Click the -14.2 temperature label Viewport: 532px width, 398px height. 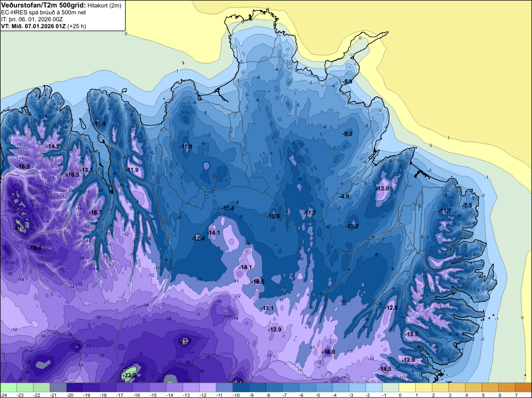click(54, 146)
